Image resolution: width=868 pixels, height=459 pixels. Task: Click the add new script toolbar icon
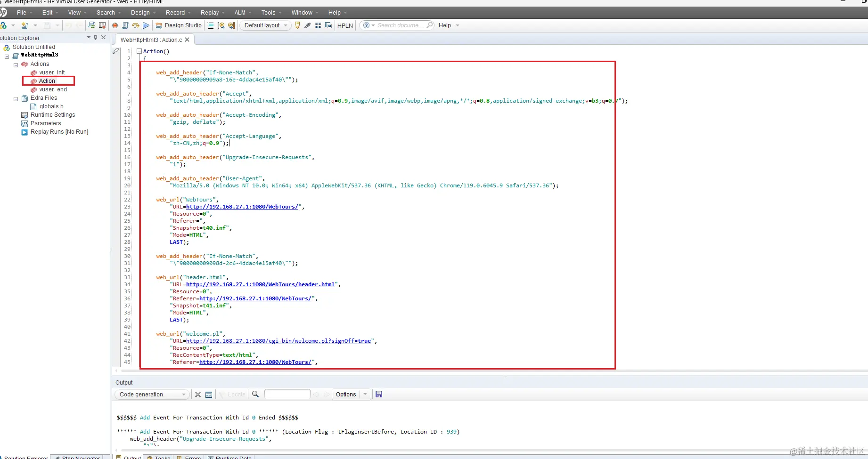coord(25,25)
